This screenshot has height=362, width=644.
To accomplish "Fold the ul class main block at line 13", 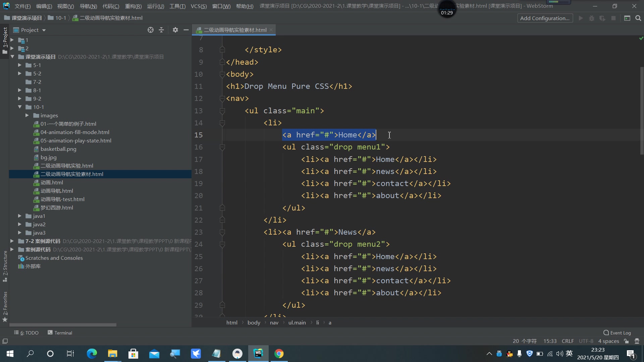I will pyautogui.click(x=222, y=111).
